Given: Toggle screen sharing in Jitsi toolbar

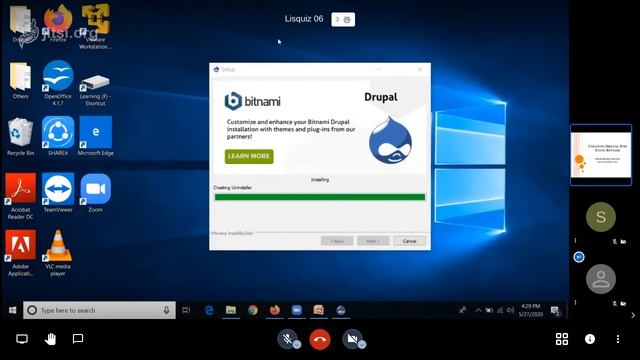Looking at the screenshot, I should (x=22, y=339).
